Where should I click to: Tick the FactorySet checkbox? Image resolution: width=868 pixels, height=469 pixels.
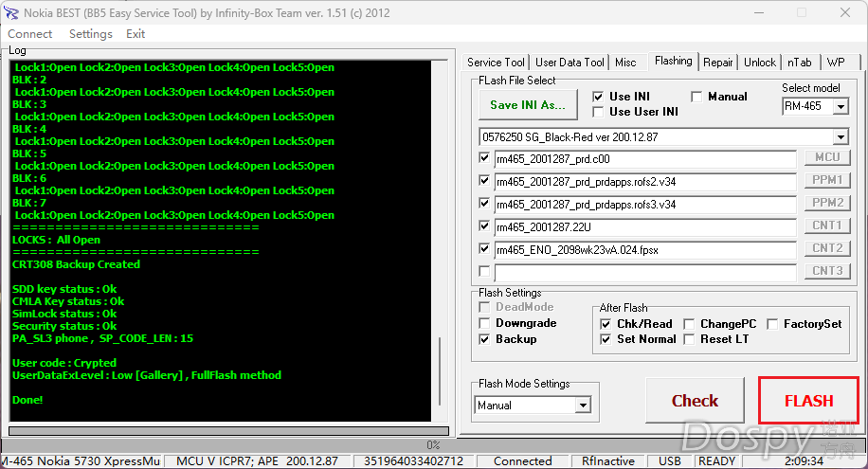[772, 324]
